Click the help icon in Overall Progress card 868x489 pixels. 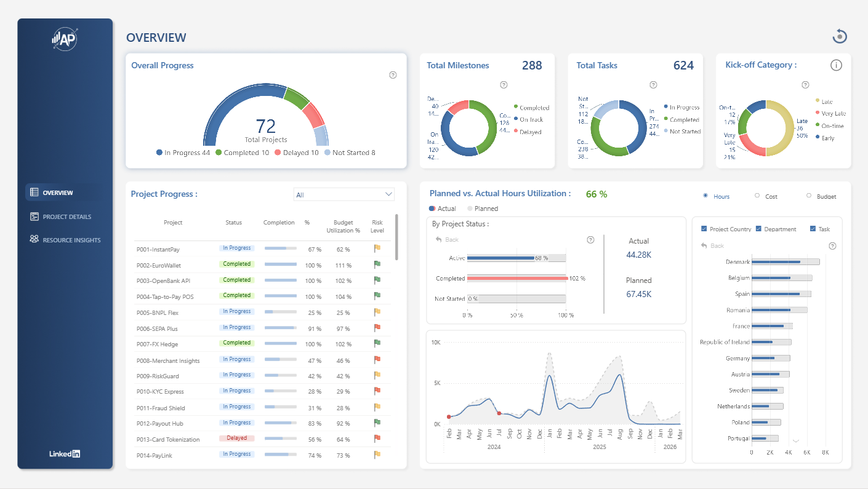[393, 75]
